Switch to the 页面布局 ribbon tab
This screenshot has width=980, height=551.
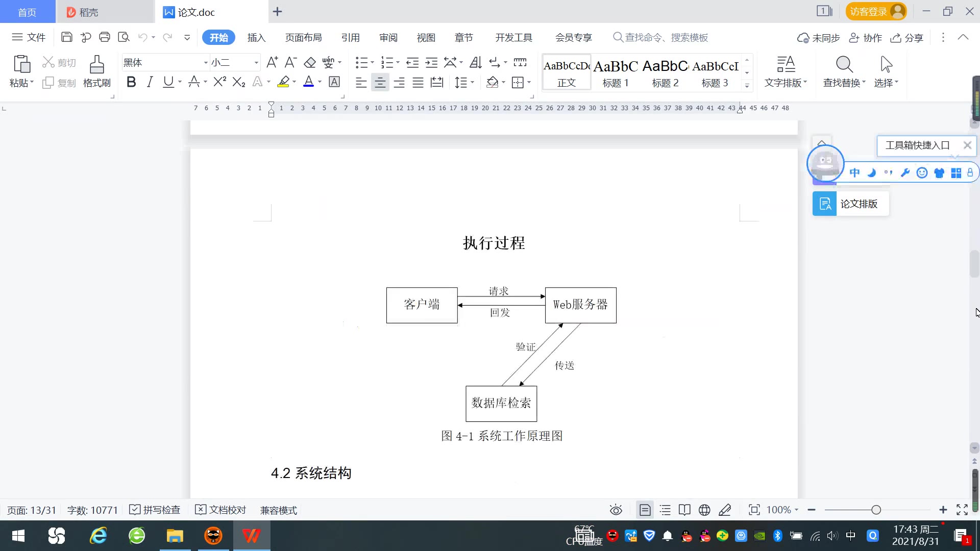(303, 38)
